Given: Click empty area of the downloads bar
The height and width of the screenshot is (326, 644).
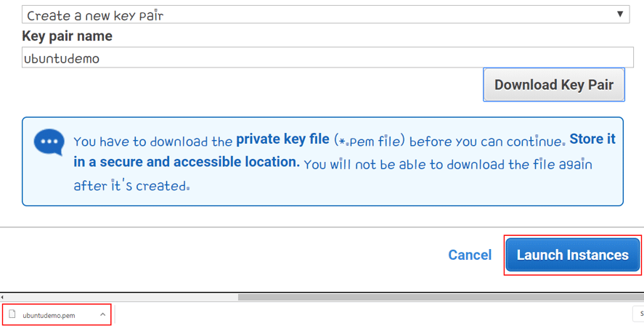Looking at the screenshot, I should tap(370, 314).
